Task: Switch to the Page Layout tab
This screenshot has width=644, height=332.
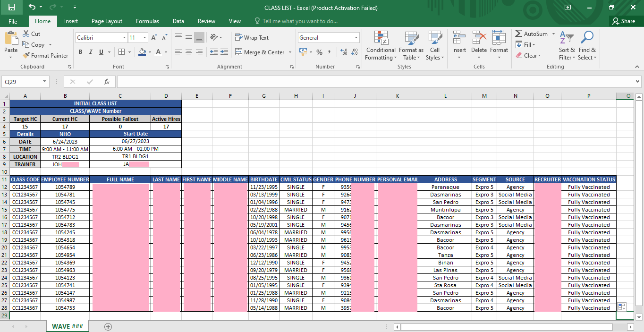Action: 107,21
